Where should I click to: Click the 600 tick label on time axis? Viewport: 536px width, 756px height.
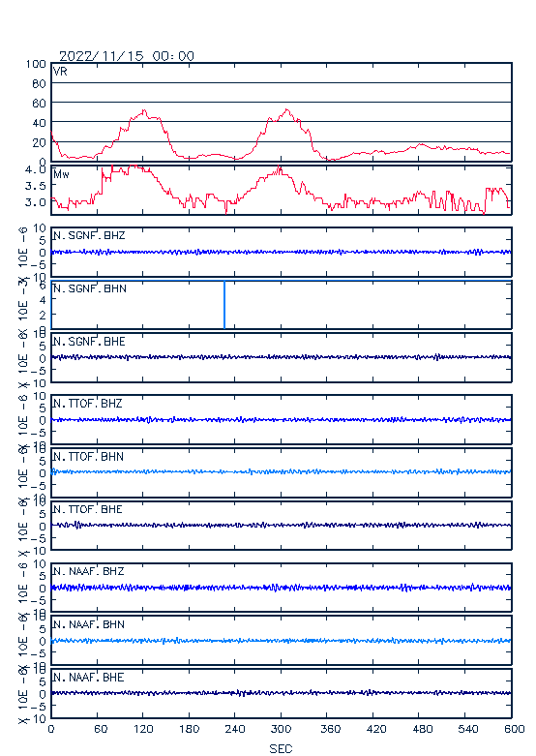tap(515, 729)
